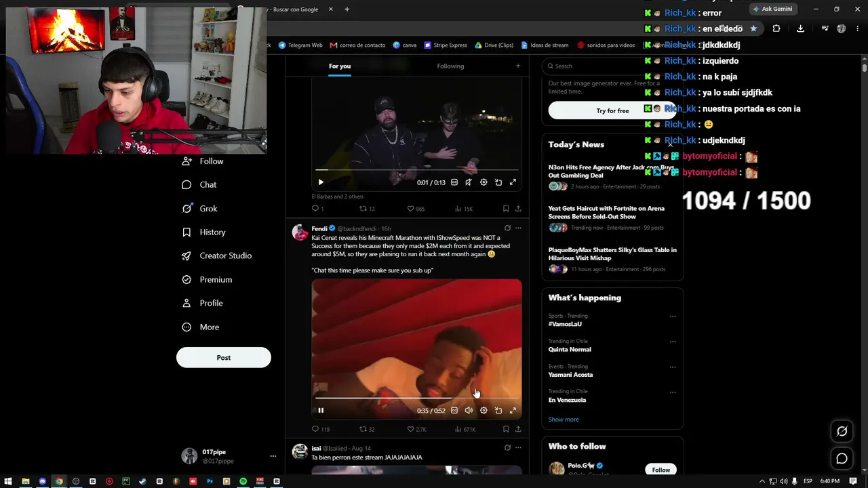This screenshot has width=868, height=488.
Task: Open Follow in the X sidebar
Action: (211, 161)
